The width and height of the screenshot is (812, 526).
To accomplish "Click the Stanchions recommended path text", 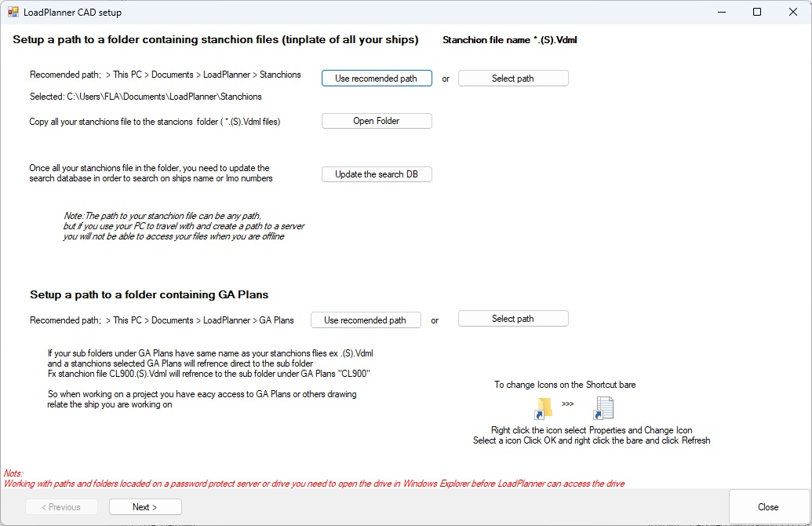I will click(166, 75).
